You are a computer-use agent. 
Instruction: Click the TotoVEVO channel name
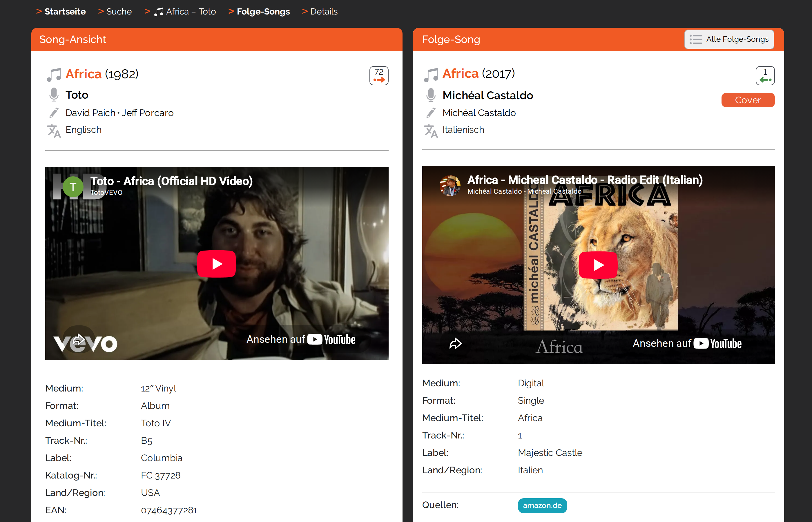click(106, 193)
